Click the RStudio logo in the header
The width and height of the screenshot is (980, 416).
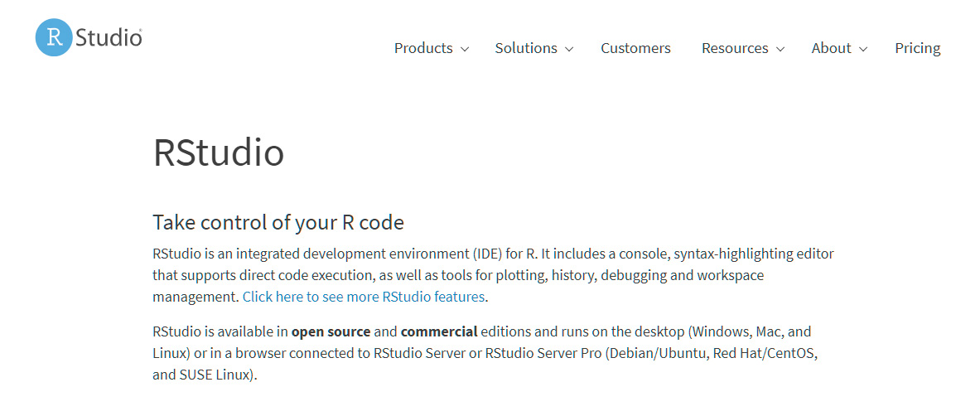(89, 37)
